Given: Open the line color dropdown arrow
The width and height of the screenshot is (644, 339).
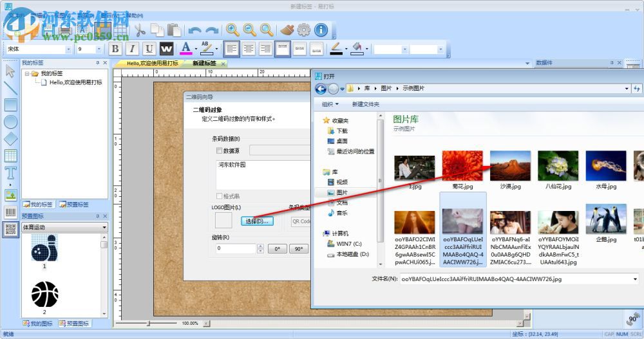Looking at the screenshot, I should pyautogui.click(x=346, y=50).
